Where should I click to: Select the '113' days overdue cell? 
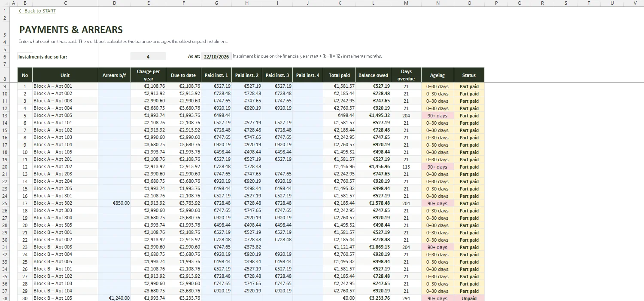point(406,167)
